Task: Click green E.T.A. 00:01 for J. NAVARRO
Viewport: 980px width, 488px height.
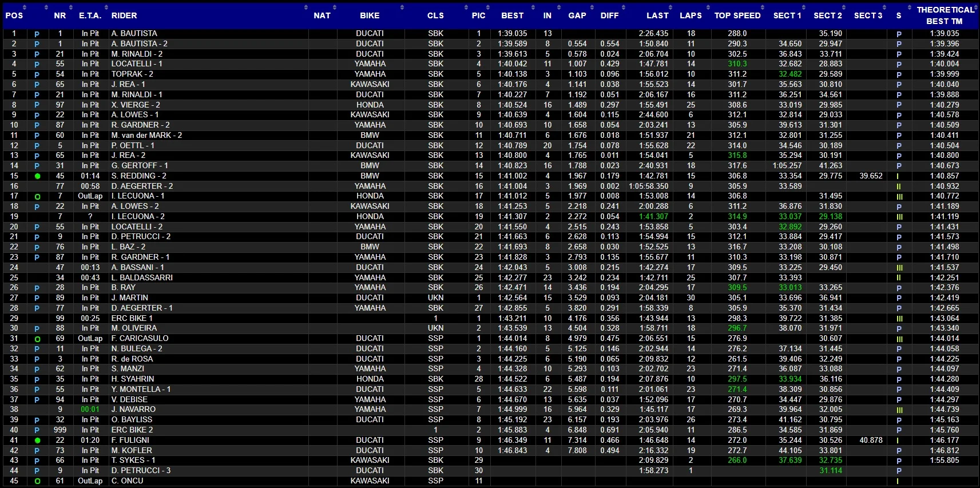Action: [x=90, y=410]
